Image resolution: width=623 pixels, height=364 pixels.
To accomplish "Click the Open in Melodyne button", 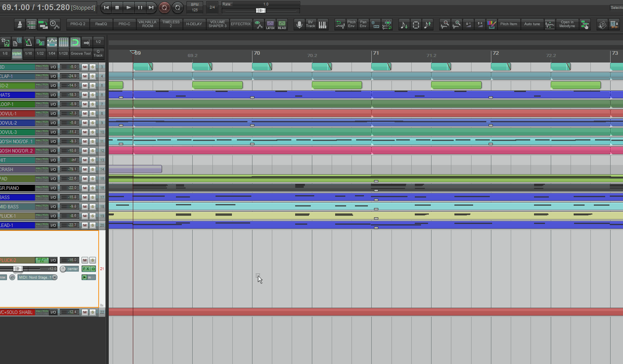I will 567,24.
